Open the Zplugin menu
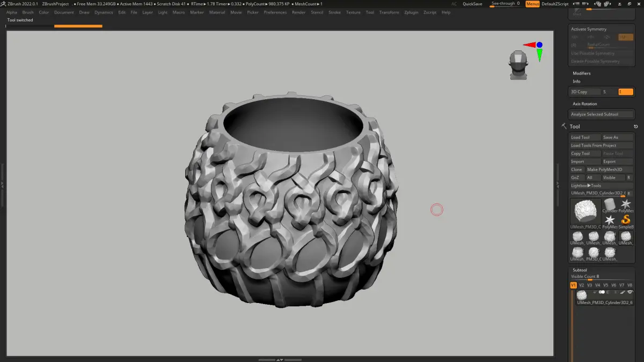 [x=412, y=12]
